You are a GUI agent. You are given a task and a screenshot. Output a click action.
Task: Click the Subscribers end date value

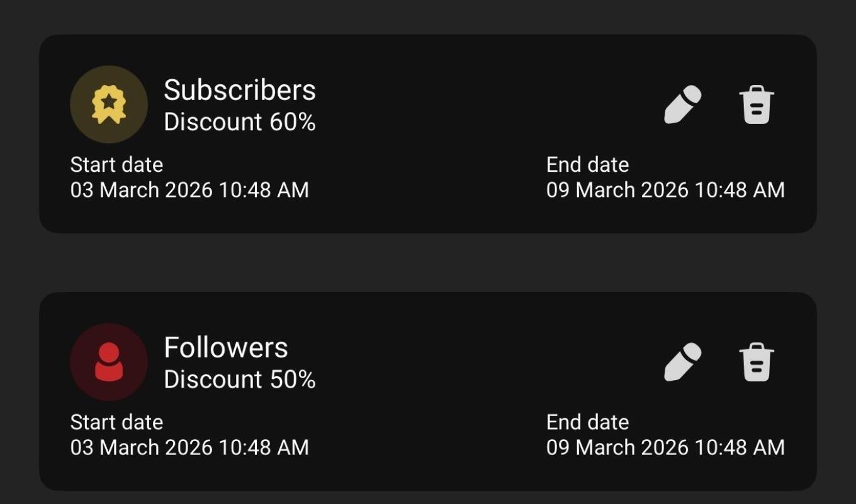coord(665,190)
